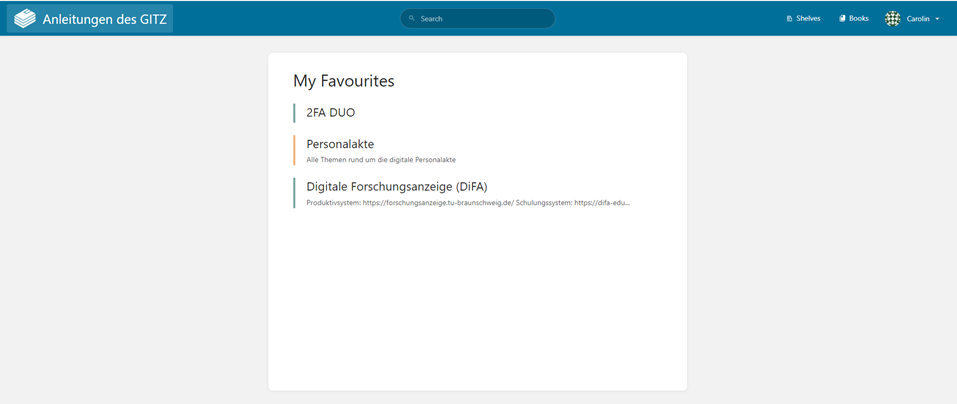Viewport: 957px width, 404px height.
Task: Click the My Favourites heading
Action: (343, 80)
